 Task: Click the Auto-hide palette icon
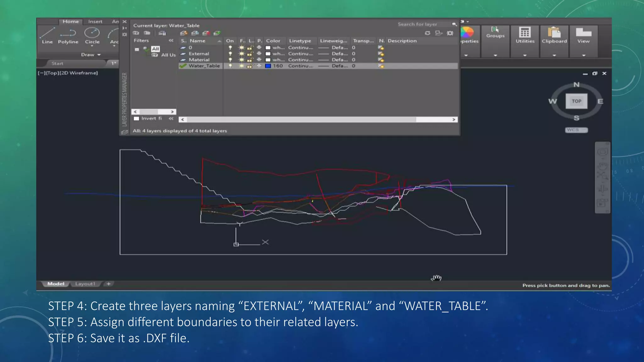pos(125,28)
